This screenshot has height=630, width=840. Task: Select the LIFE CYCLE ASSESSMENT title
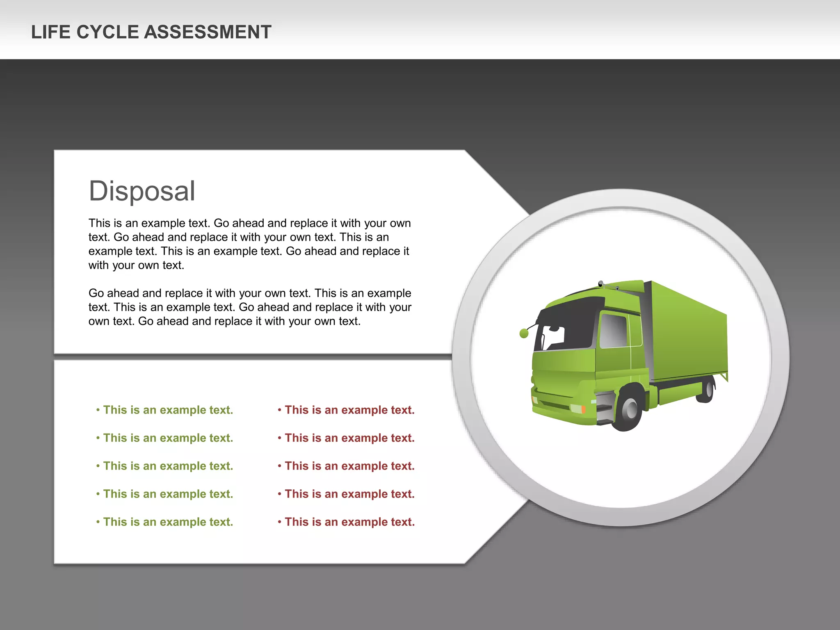click(151, 32)
